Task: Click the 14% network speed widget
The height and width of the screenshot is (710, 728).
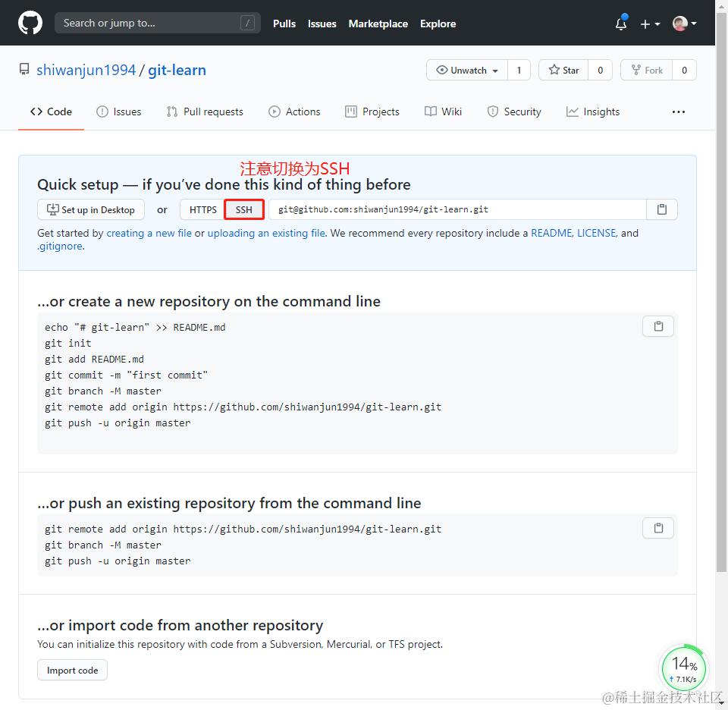Action: 683,669
